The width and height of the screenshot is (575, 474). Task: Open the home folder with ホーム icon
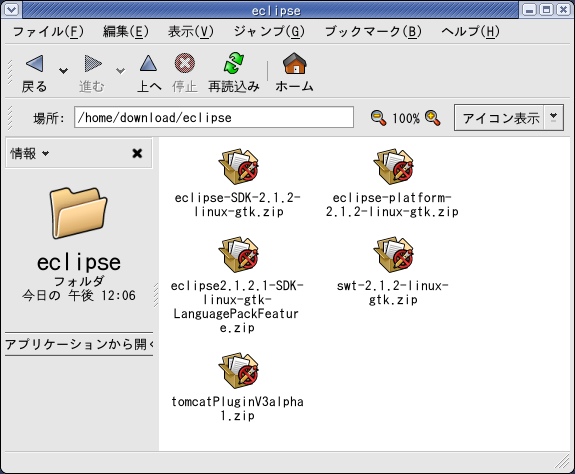coord(294,63)
